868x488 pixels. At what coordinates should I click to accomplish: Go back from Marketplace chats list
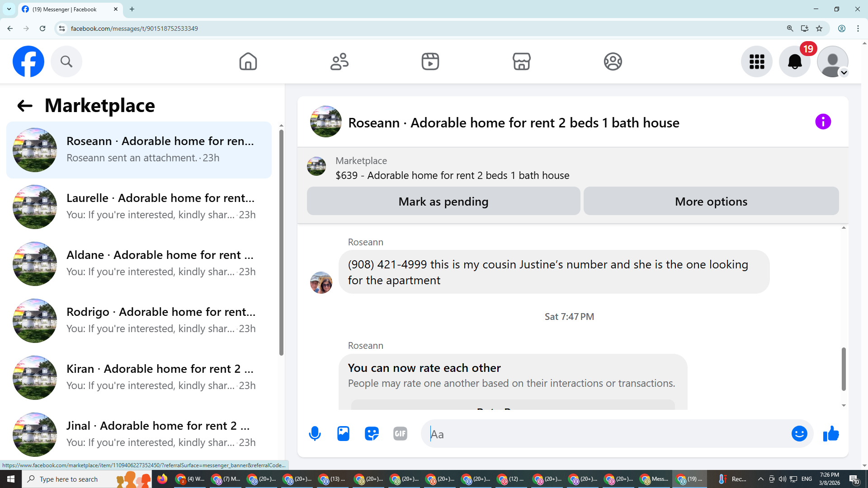25,106
